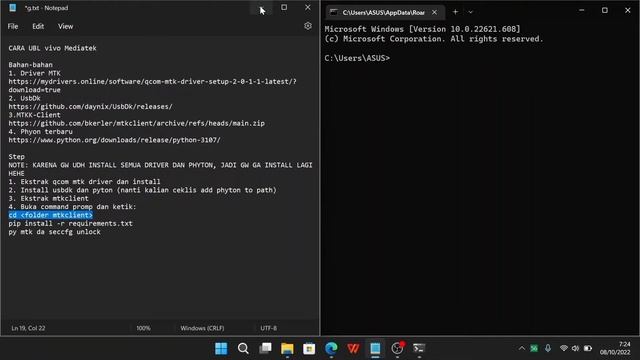Open WPS Office from taskbar

[x=353, y=349]
